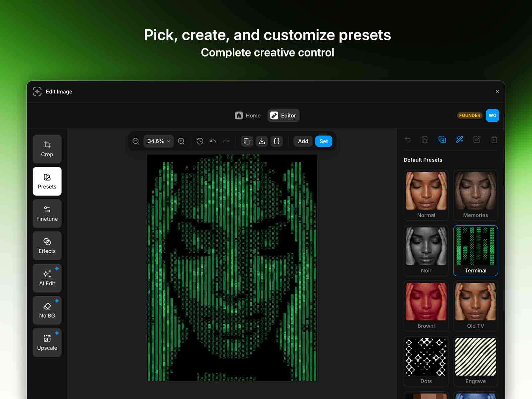The height and width of the screenshot is (399, 532).
Task: Click the curly braces JSON icon
Action: [276, 141]
